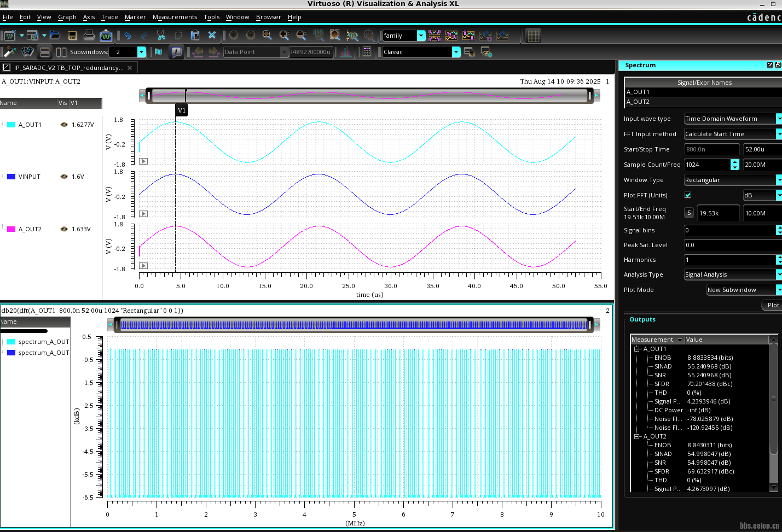Click the Stop Time 52.00u field
Screen dimensions: 782x532
762,149
